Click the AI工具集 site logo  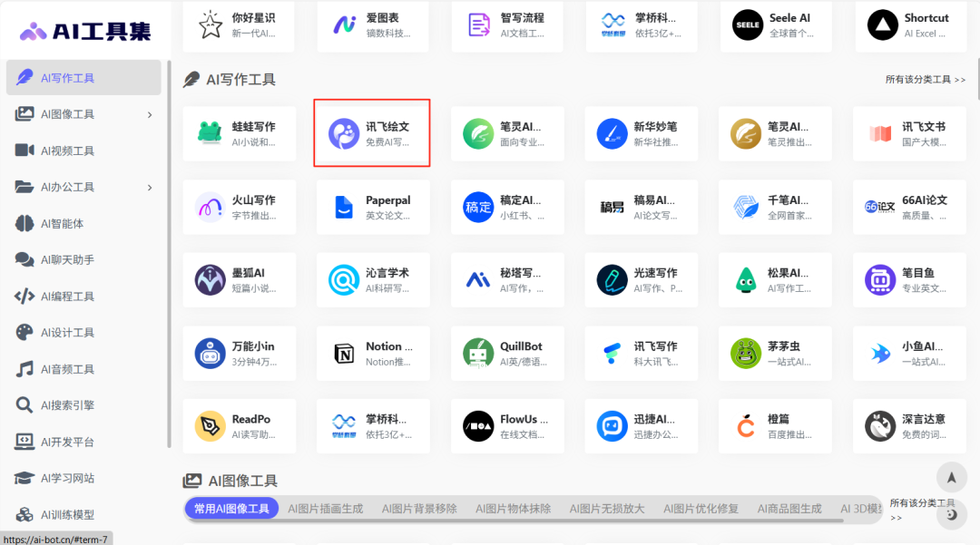85,31
